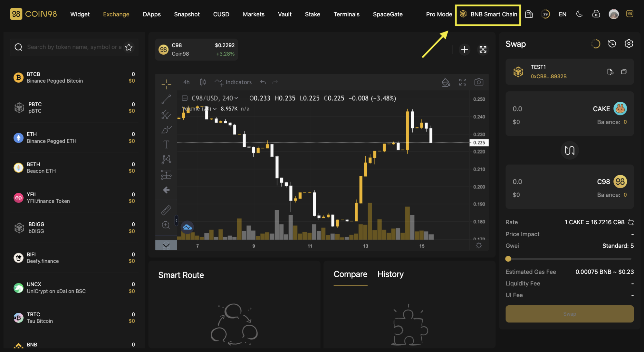Open the C98/USD 240 symbol dropdown
Image resolution: width=644 pixels, height=352 pixels.
click(215, 98)
